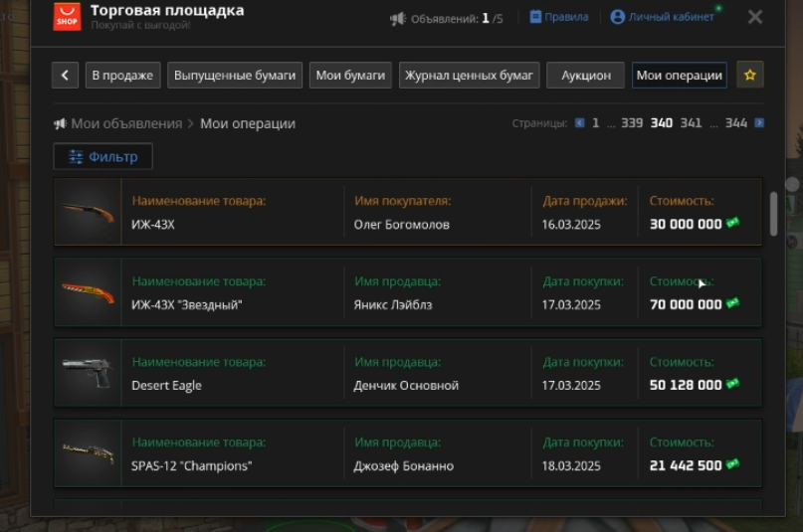The width and height of the screenshot is (803, 532).
Task: Open the Аукцион tab
Action: pos(585,76)
